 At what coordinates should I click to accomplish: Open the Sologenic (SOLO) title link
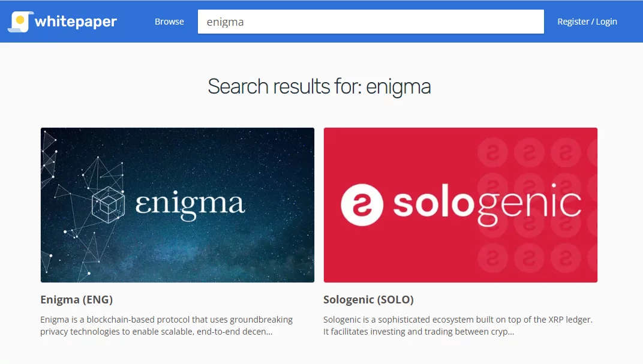[368, 299]
